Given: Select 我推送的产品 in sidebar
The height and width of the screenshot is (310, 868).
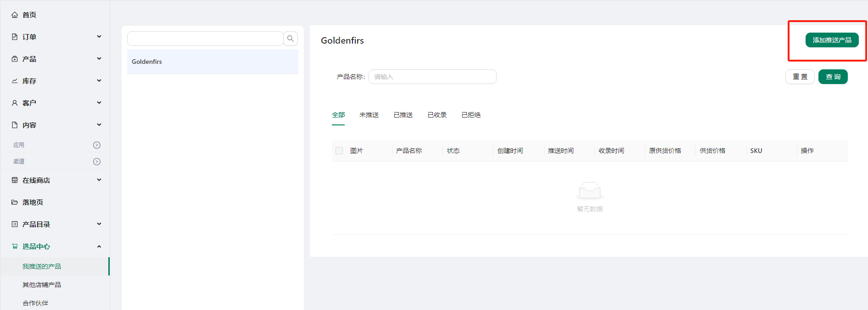Looking at the screenshot, I should (x=55, y=266).
